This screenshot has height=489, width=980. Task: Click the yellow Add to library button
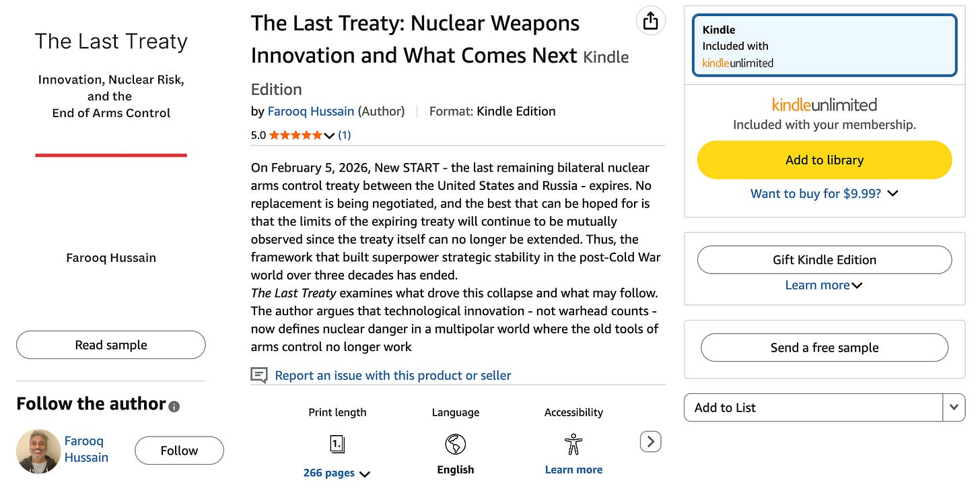pyautogui.click(x=825, y=160)
